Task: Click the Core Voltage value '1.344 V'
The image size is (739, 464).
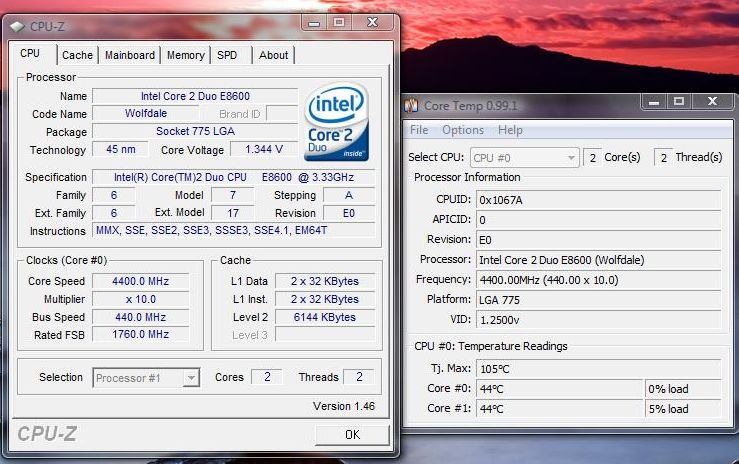Action: pyautogui.click(x=264, y=149)
